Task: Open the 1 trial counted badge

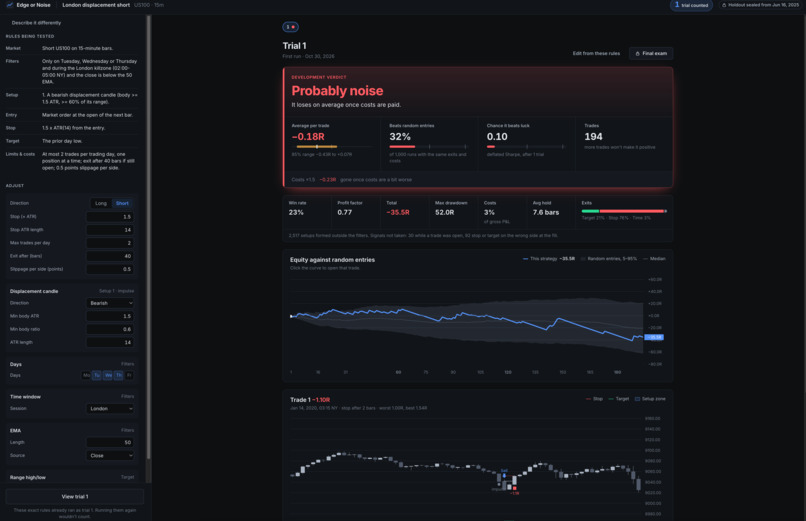Action: pos(691,5)
